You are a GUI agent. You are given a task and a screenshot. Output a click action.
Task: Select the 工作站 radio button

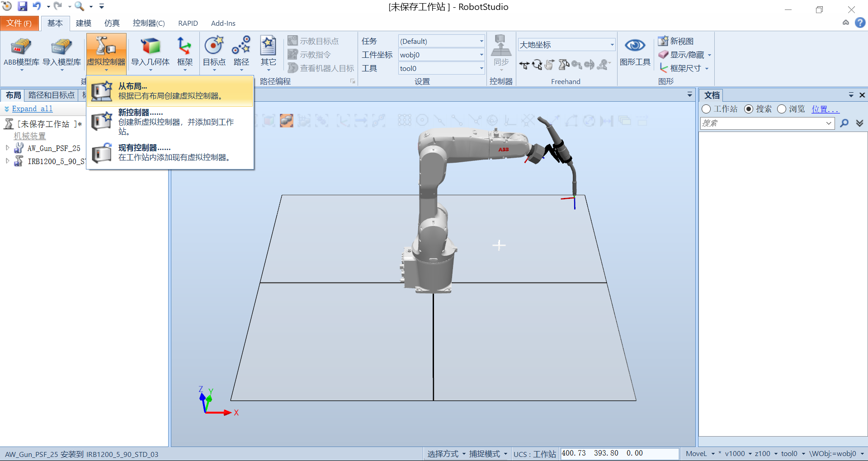click(706, 109)
